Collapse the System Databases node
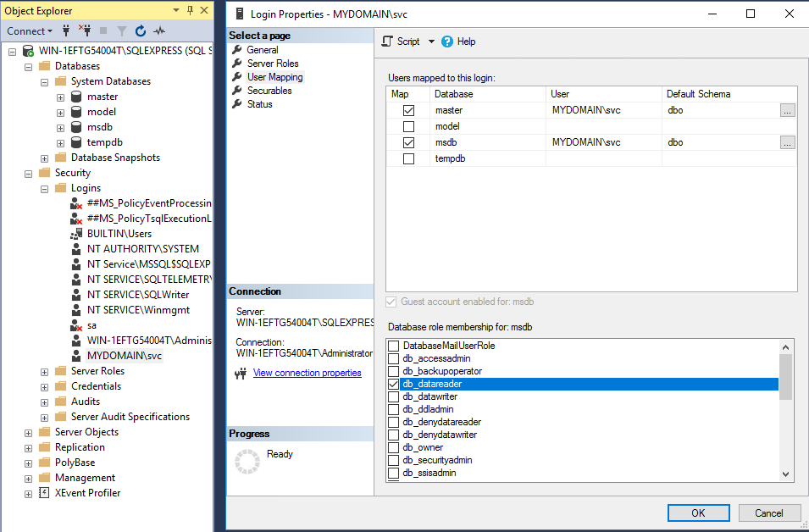The height and width of the screenshot is (532, 809). click(x=44, y=82)
